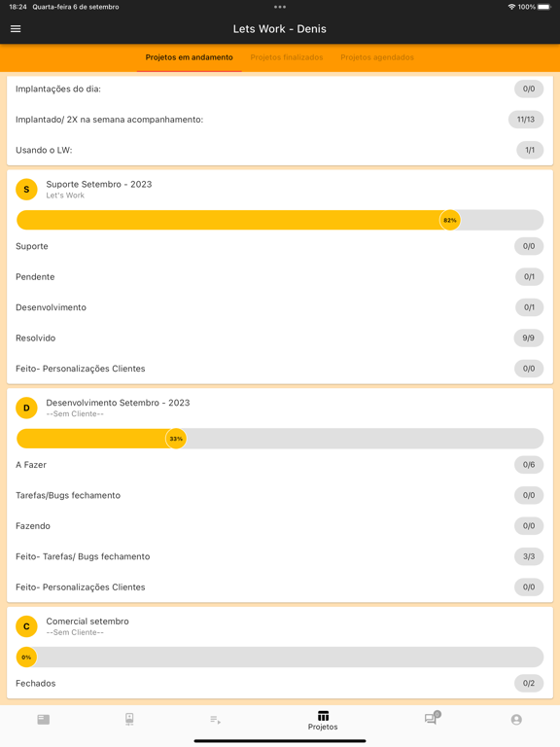
Task: Tap the yellow S project avatar
Action: click(26, 189)
